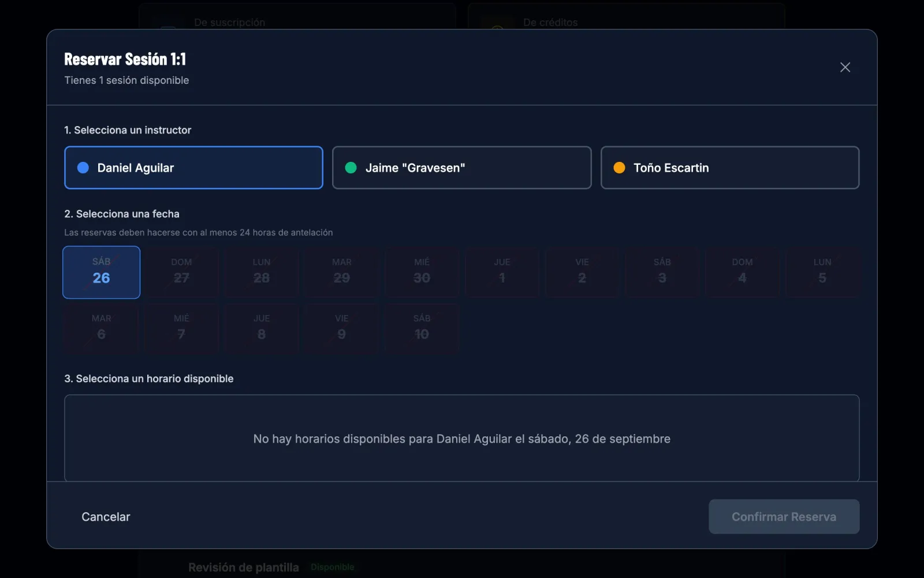This screenshot has width=924, height=578.
Task: Click Confirmar Reserva button
Action: [784, 517]
